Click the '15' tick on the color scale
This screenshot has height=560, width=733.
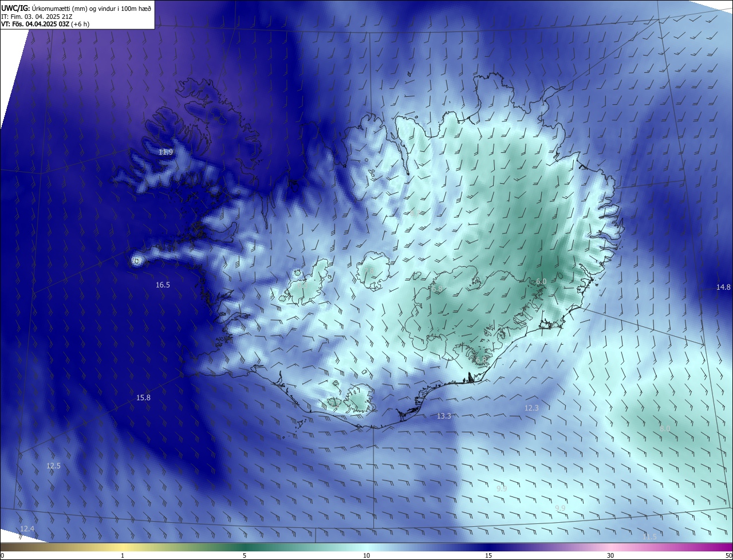point(488,555)
